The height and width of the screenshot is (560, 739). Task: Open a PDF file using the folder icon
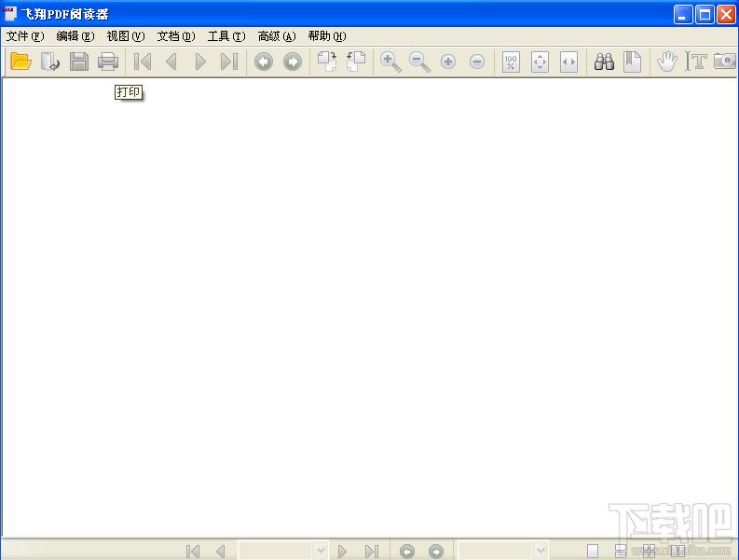point(21,61)
